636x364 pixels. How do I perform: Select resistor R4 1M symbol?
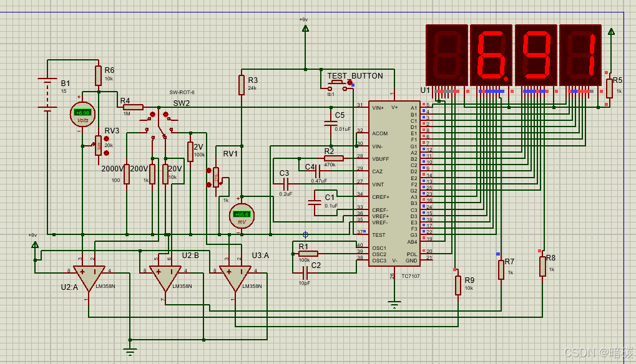coord(133,107)
